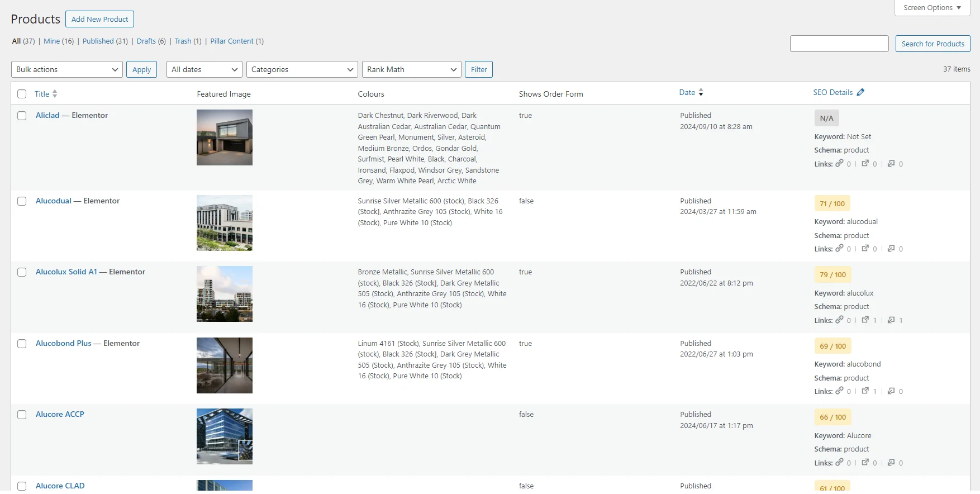
Task: Open the Alucore ACCP link
Action: [x=60, y=415]
